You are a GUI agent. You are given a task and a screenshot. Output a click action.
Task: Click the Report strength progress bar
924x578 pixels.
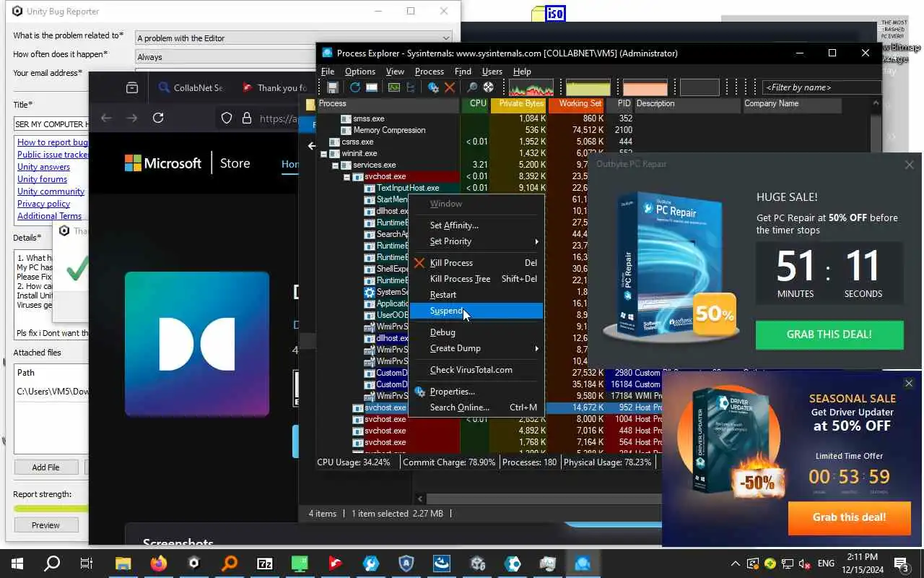coord(51,508)
